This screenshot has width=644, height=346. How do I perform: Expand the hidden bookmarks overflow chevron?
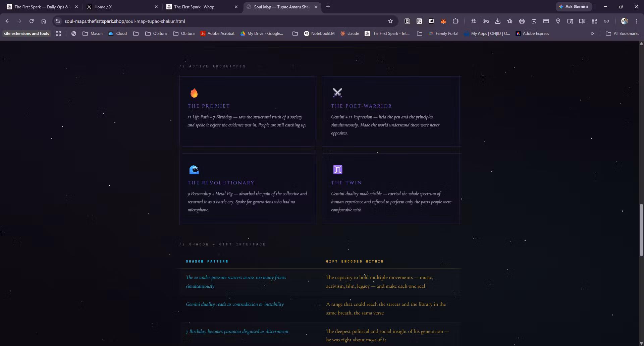click(x=592, y=34)
